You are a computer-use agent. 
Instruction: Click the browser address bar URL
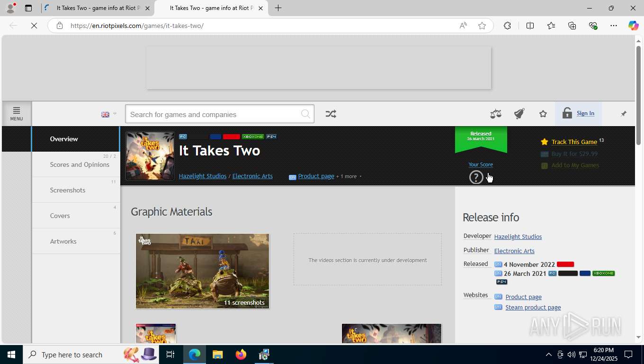[137, 26]
